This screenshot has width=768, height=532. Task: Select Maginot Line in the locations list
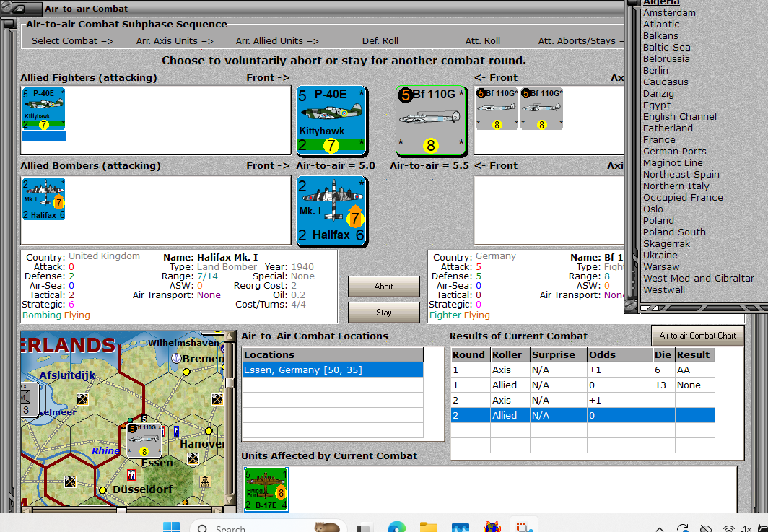point(673,162)
